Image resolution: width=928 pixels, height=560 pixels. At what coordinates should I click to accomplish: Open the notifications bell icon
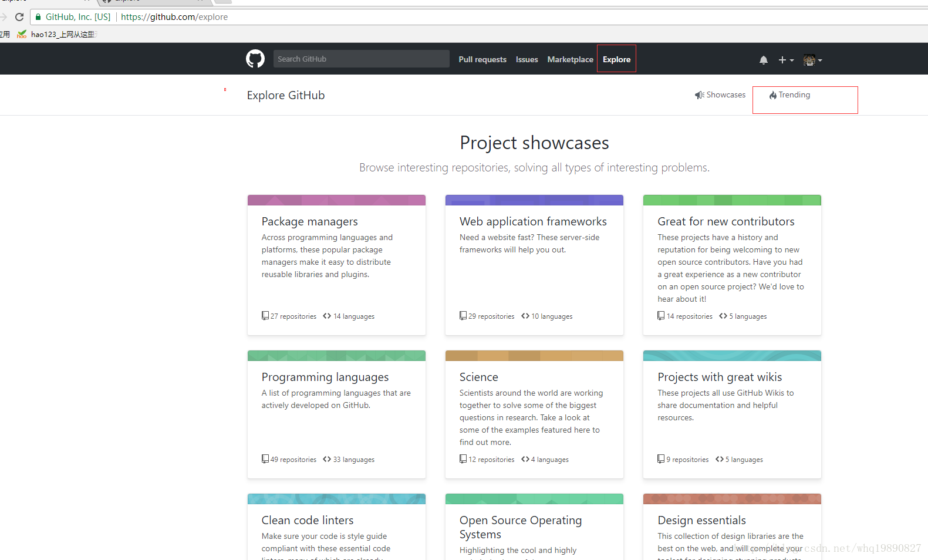(x=764, y=60)
